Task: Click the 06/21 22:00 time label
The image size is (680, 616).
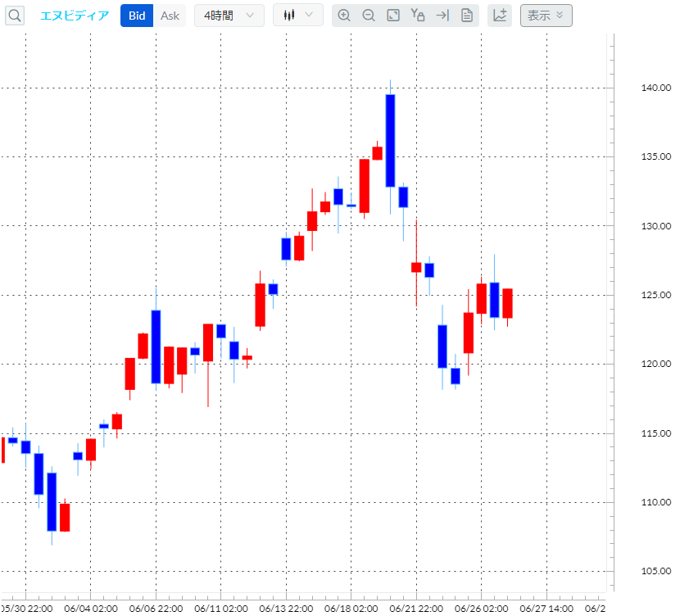Action: tap(416, 609)
